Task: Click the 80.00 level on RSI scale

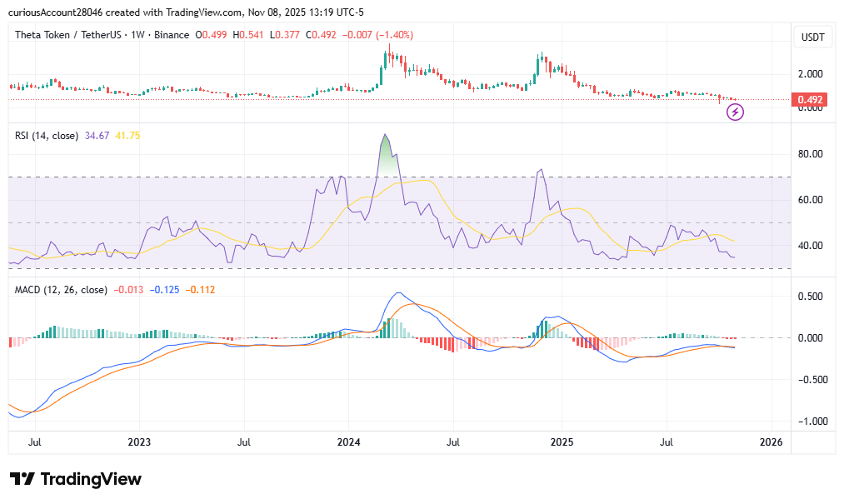Action: [x=811, y=154]
